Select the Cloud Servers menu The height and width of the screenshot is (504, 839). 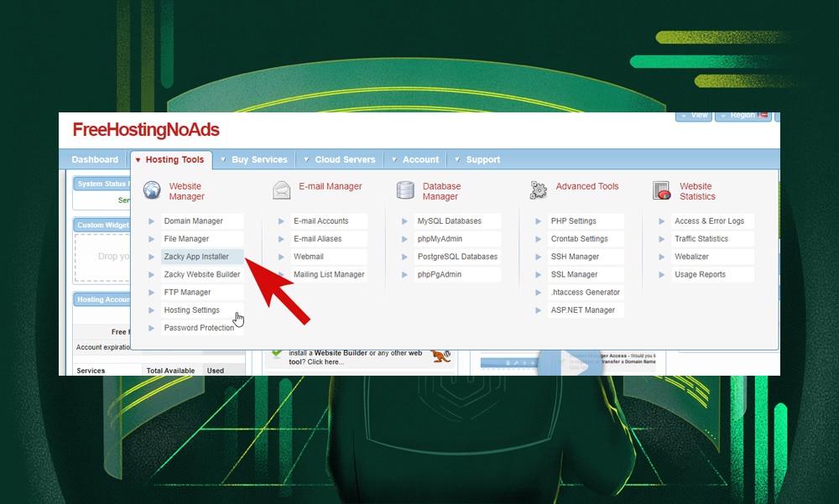click(x=344, y=158)
